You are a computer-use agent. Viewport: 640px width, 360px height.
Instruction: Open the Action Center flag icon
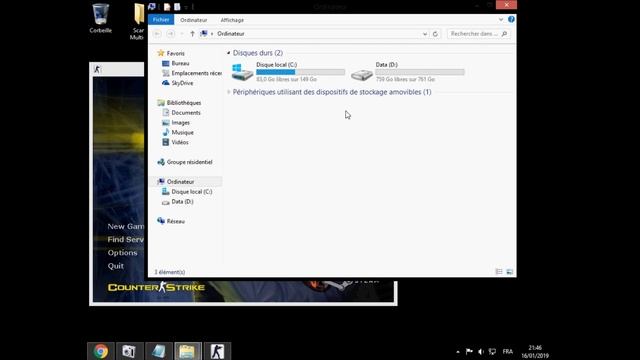(469, 351)
